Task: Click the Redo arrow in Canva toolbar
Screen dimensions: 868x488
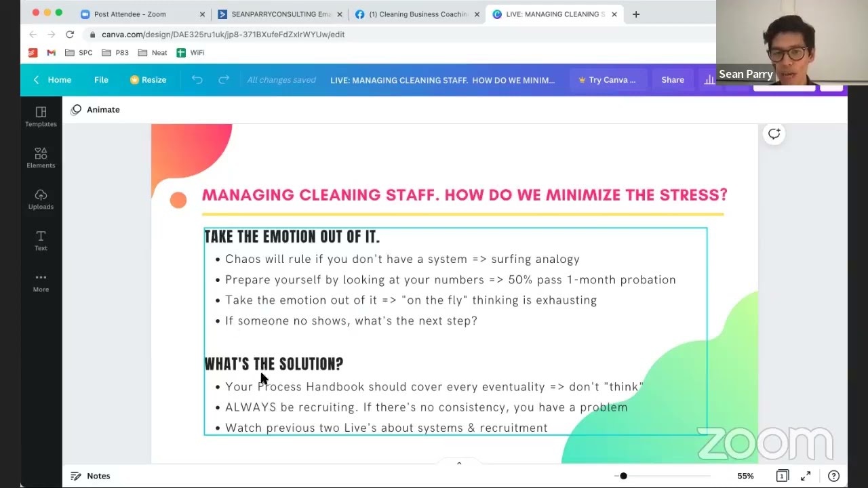Action: click(224, 80)
